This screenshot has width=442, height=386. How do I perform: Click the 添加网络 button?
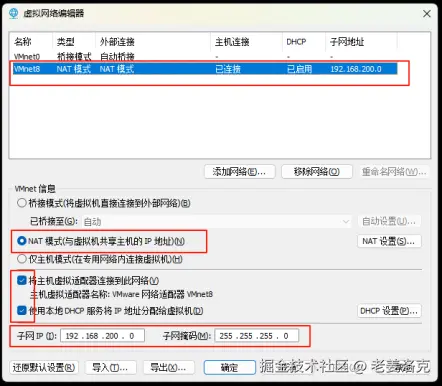click(x=240, y=172)
